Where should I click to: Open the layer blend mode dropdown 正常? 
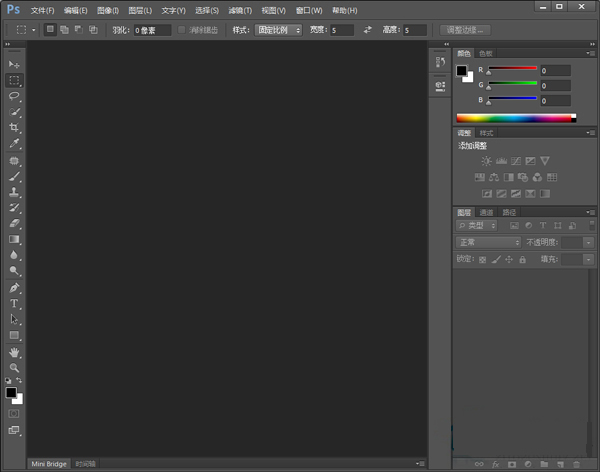(x=488, y=242)
